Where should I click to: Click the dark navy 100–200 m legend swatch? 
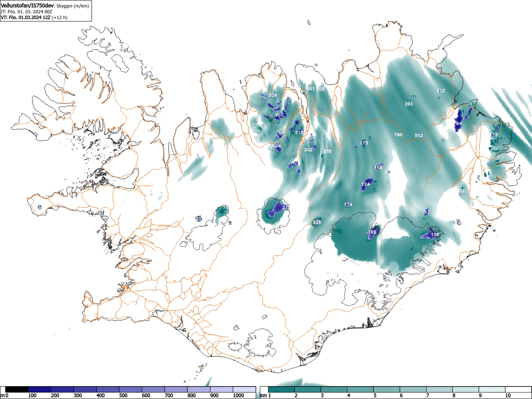[40, 389]
